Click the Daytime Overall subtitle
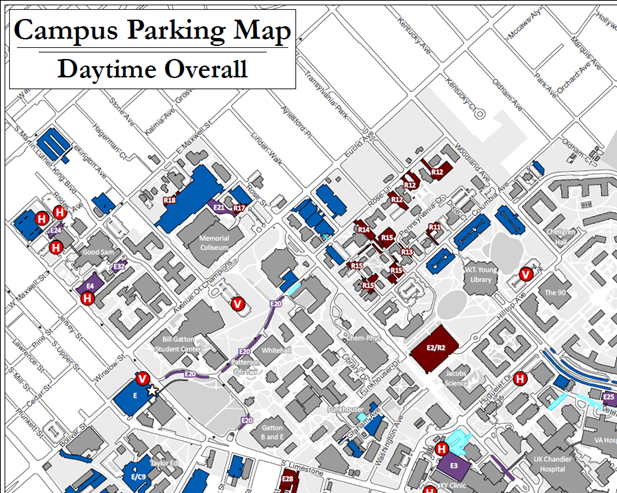 click(152, 69)
